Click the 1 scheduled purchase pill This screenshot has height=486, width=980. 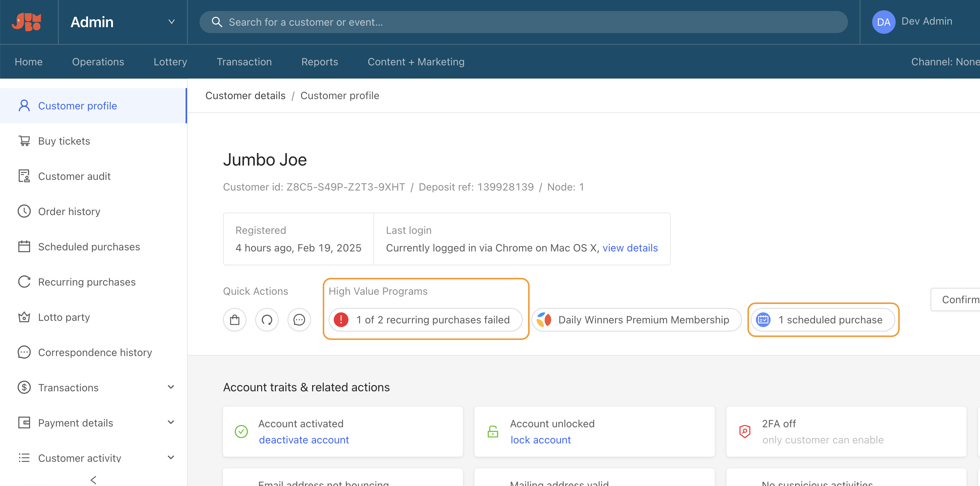[823, 320]
